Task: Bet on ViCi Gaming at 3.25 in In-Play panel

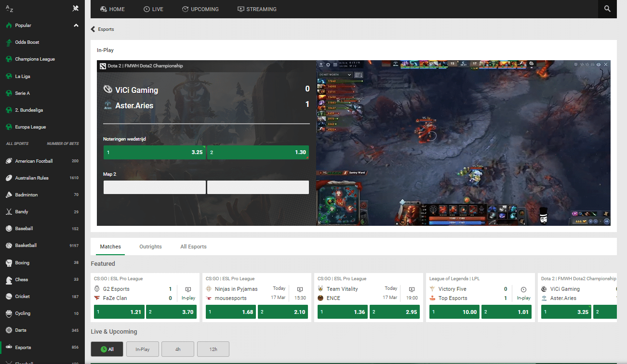Action: click(155, 152)
